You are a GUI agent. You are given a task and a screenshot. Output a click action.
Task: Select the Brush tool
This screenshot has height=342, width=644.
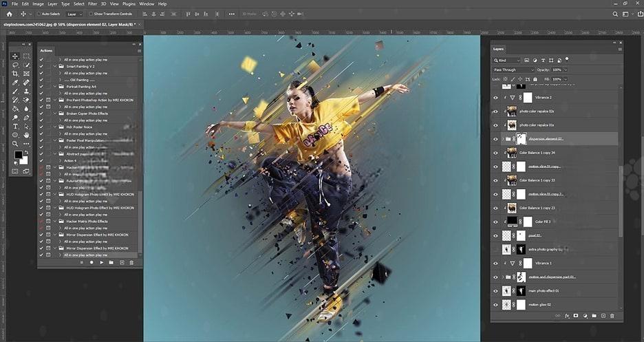click(x=15, y=92)
